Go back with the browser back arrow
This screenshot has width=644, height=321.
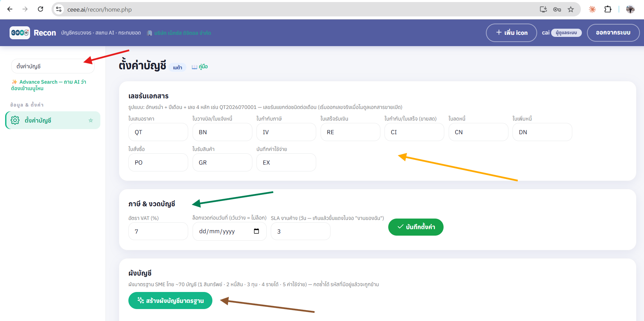pyautogui.click(x=10, y=9)
